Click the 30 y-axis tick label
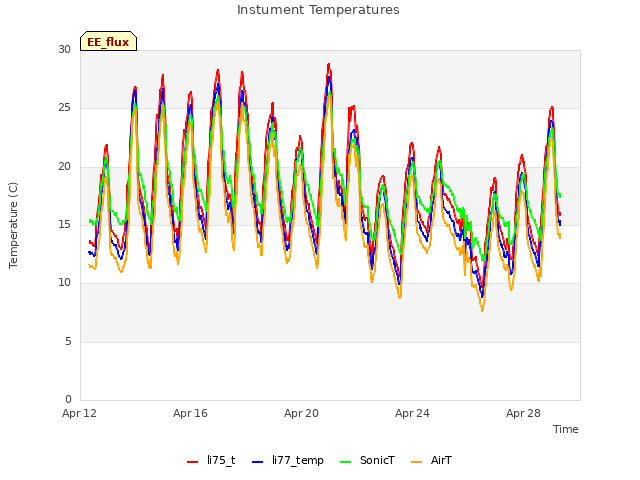640x480 pixels. [64, 50]
